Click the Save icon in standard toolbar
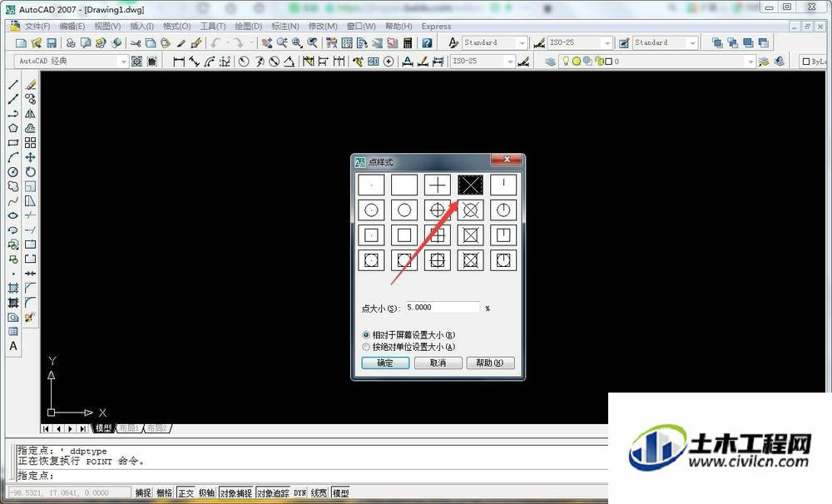The width and height of the screenshot is (832, 504). [x=52, y=43]
